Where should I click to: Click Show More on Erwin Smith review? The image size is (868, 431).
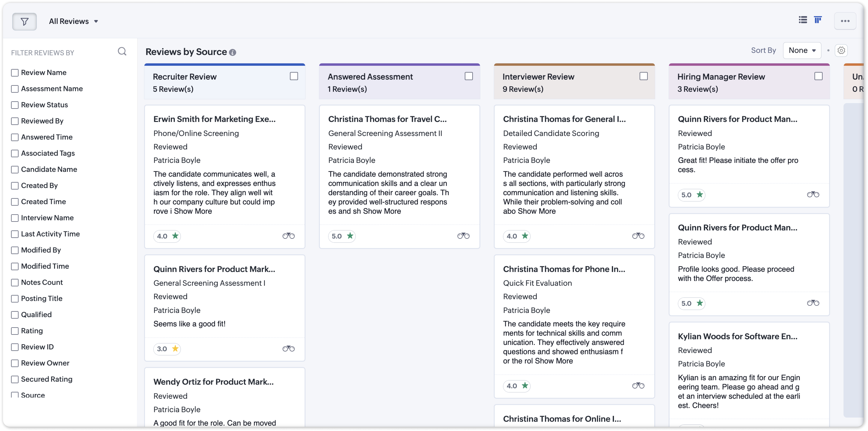click(x=193, y=211)
